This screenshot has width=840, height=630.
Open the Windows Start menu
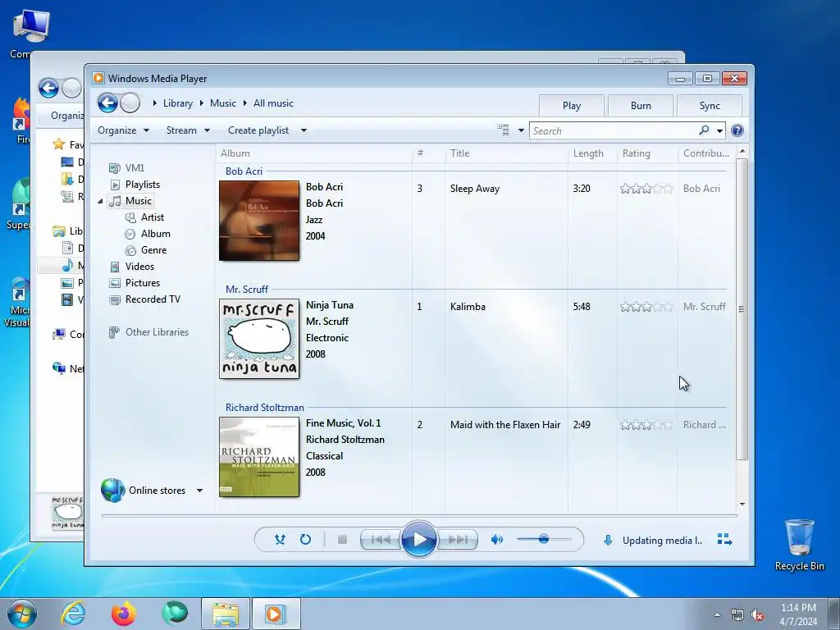click(22, 614)
